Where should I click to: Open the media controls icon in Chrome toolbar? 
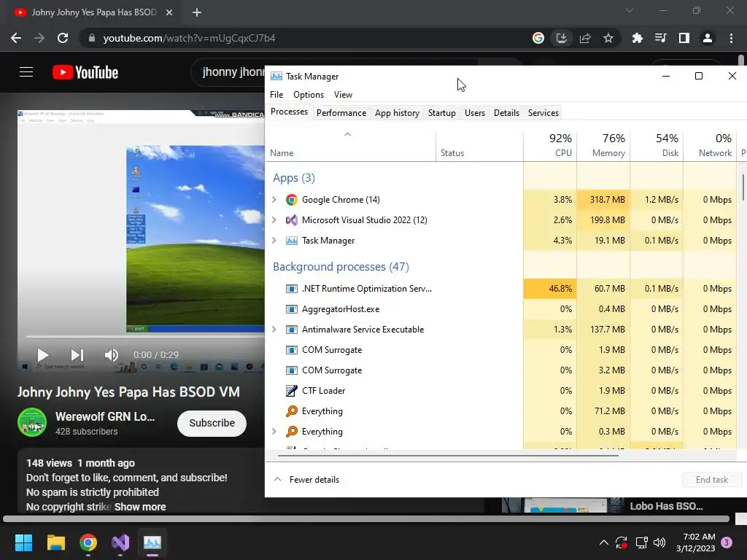click(x=661, y=38)
